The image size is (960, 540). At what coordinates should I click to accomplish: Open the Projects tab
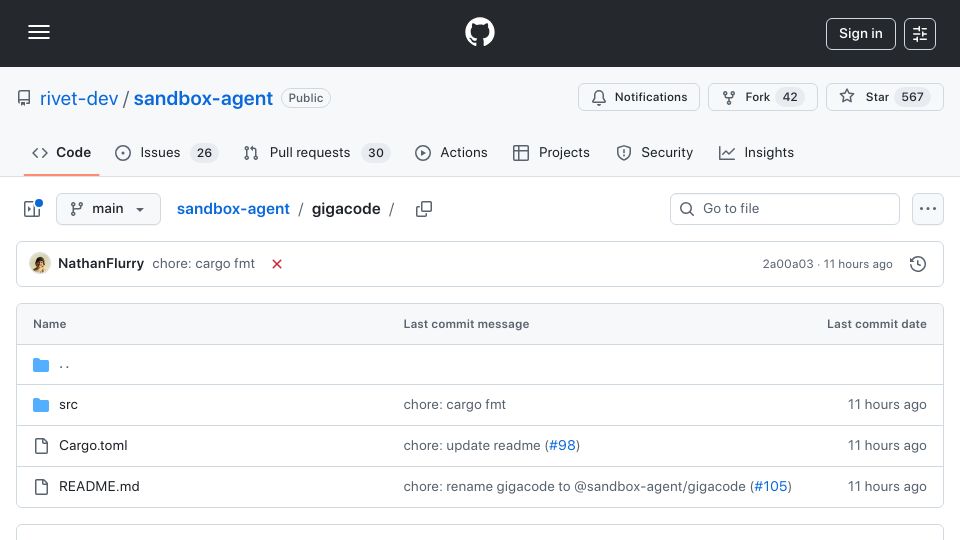point(551,152)
